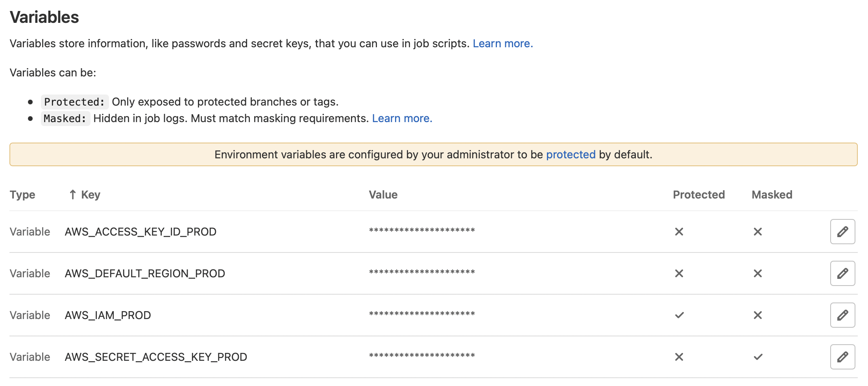Click Masked checkmark on AWS_SECRET_ACCESS_KEY_PROD row
868x386 pixels.
coord(758,357)
